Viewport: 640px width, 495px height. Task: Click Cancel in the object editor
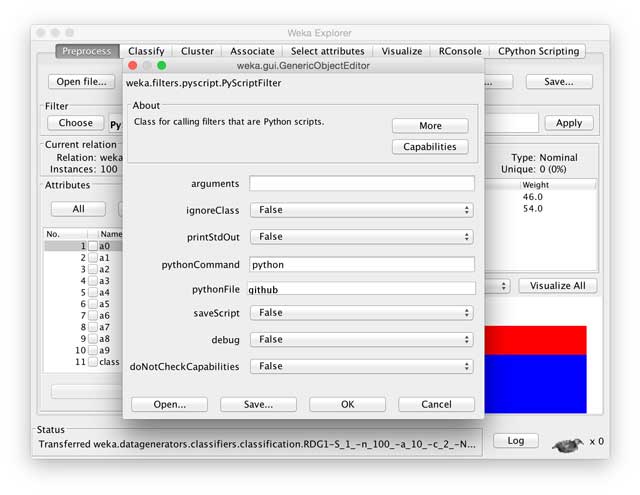click(436, 404)
